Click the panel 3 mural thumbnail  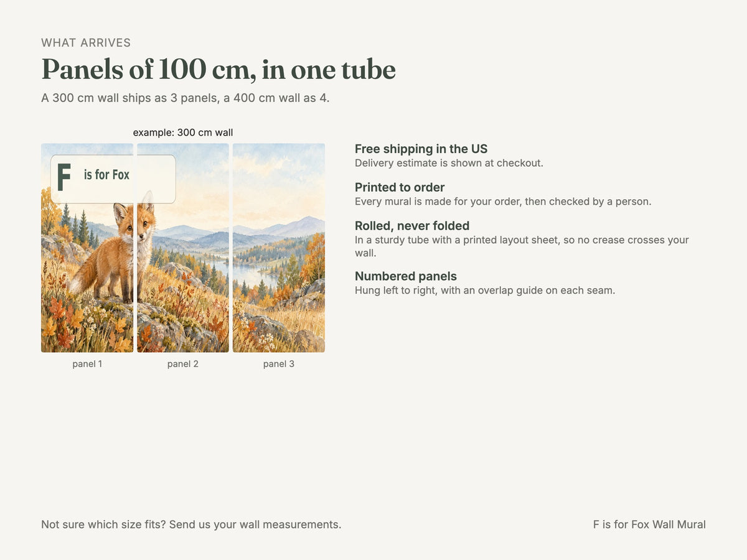tap(279, 248)
